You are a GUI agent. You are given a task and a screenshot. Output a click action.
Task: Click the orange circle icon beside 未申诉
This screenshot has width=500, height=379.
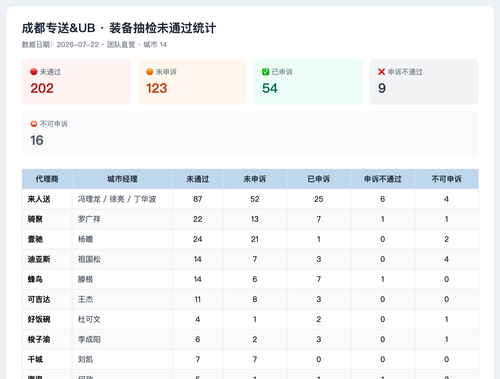click(150, 72)
